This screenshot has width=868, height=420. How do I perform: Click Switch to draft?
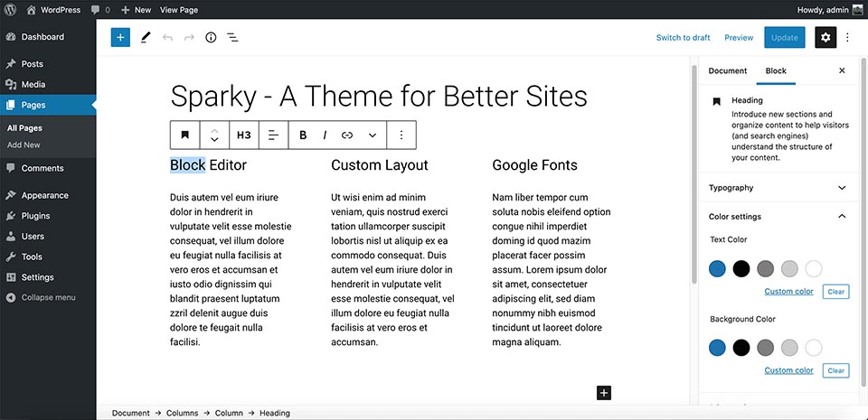tap(684, 38)
